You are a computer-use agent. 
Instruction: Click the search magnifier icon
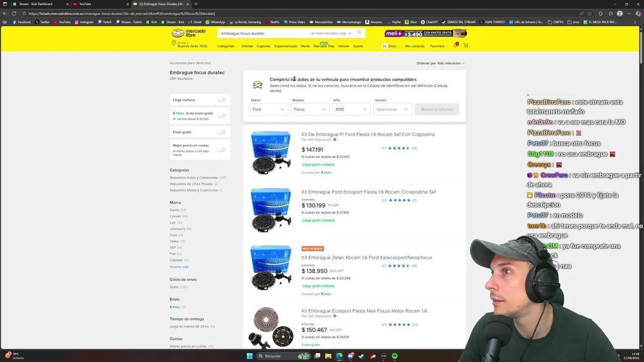[x=359, y=33]
